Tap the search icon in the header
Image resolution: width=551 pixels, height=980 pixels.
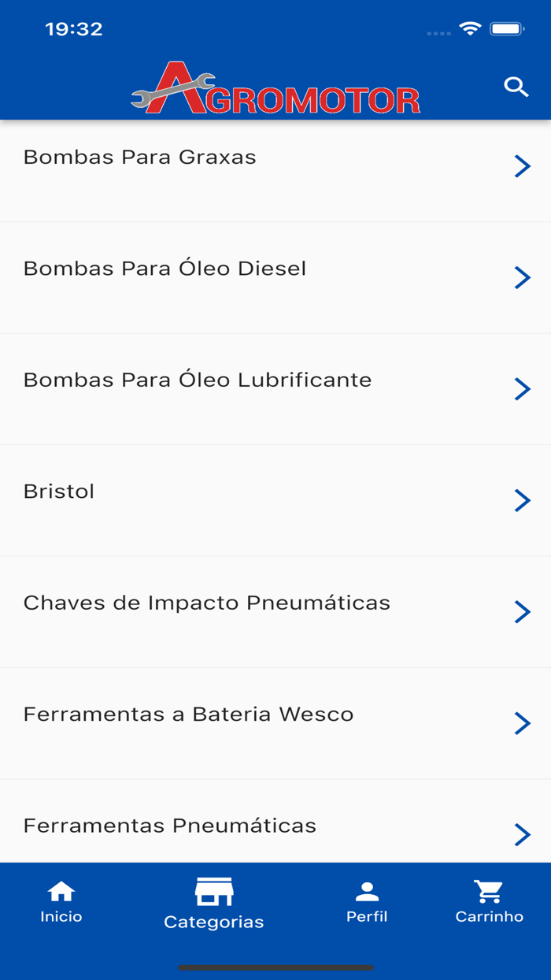click(x=516, y=87)
